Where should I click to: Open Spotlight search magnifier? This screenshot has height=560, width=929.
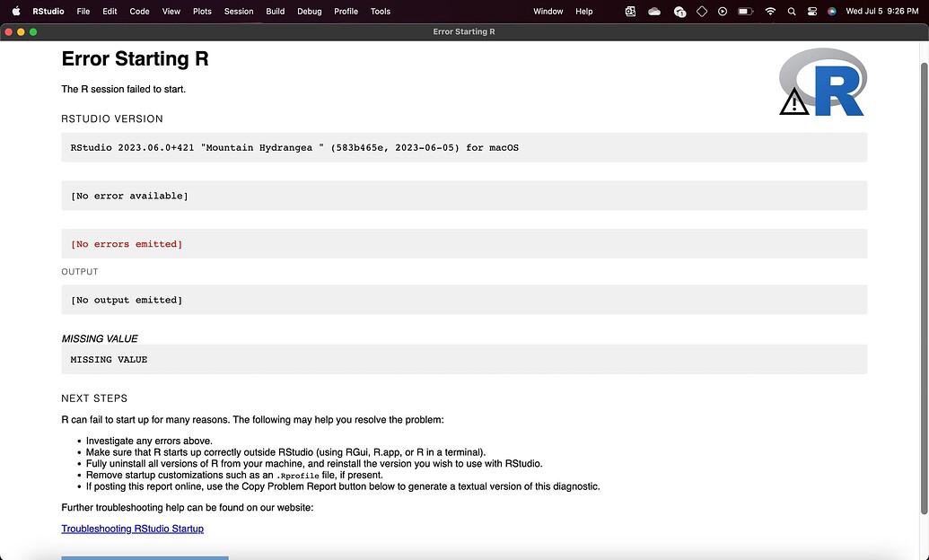[x=792, y=12]
